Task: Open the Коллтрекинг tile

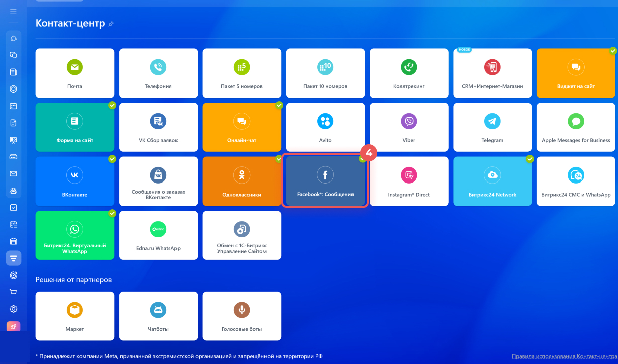Action: coord(408,73)
